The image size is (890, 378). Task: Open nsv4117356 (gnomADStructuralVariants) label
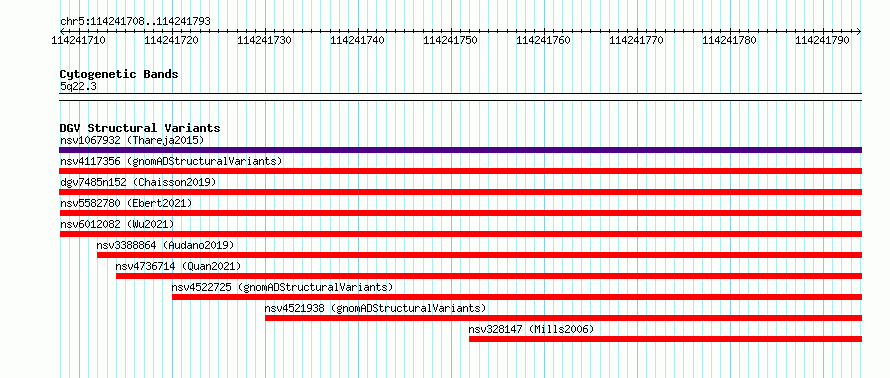point(171,161)
